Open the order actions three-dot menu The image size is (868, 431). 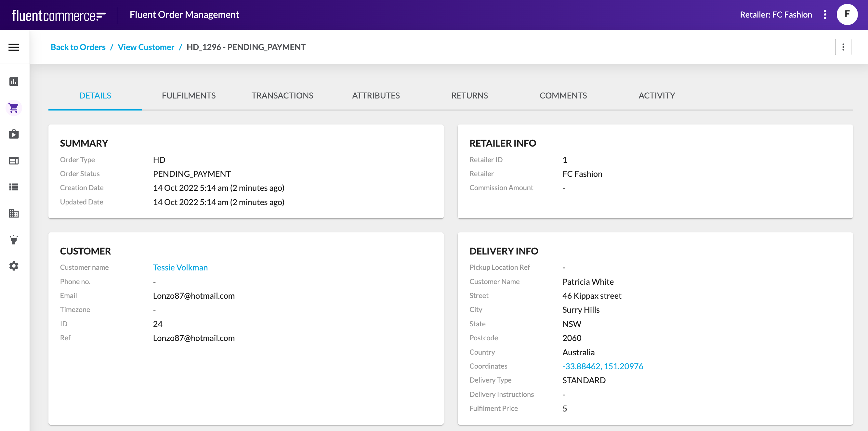pyautogui.click(x=843, y=47)
